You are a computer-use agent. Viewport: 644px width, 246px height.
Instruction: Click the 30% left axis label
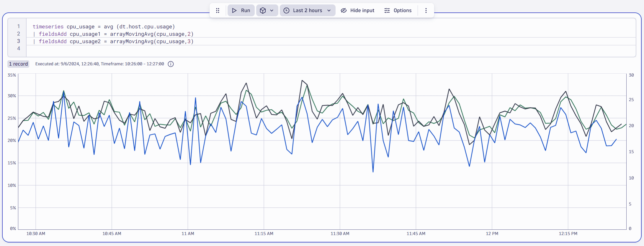pyautogui.click(x=12, y=96)
